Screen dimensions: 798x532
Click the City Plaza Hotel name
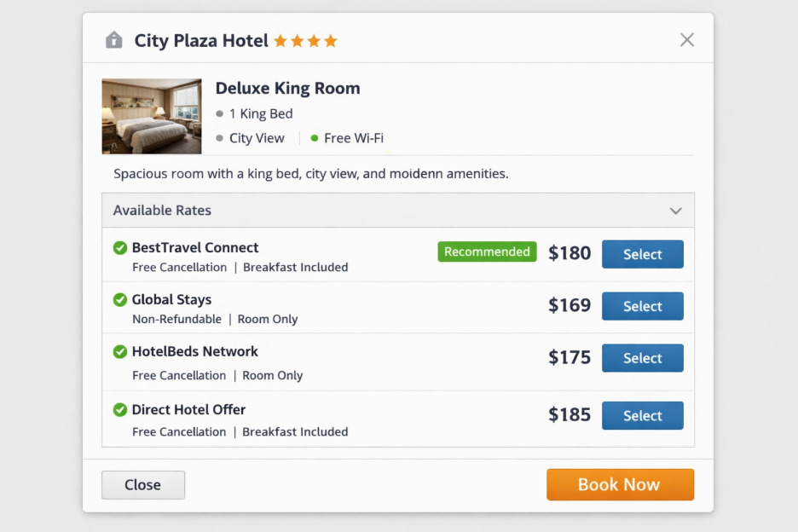pos(201,40)
